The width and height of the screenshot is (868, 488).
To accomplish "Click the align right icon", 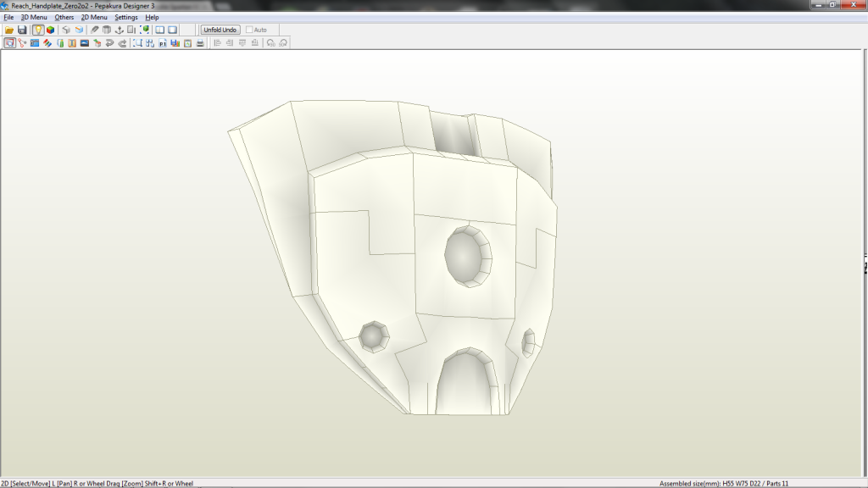I will (230, 43).
